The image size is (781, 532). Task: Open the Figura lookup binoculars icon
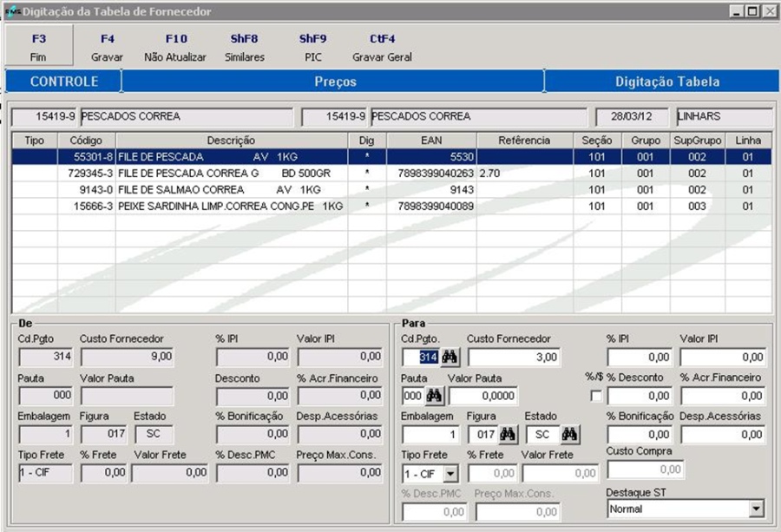click(508, 434)
